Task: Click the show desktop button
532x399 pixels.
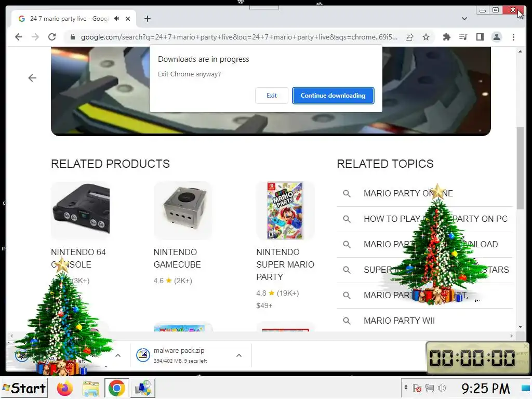Action: click(526, 388)
